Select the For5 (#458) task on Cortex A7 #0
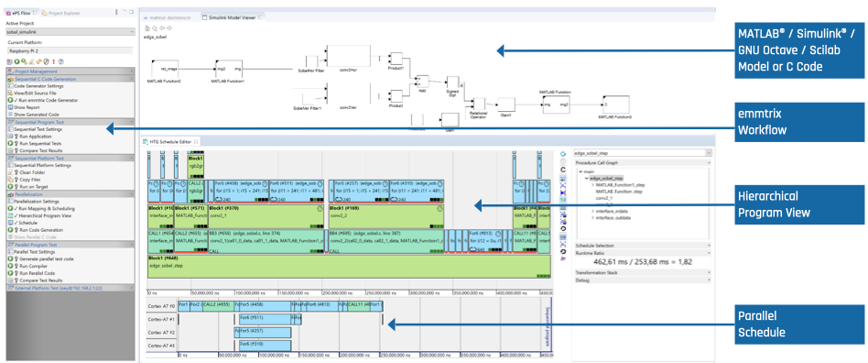This screenshot has height=363, width=868. pos(265,305)
